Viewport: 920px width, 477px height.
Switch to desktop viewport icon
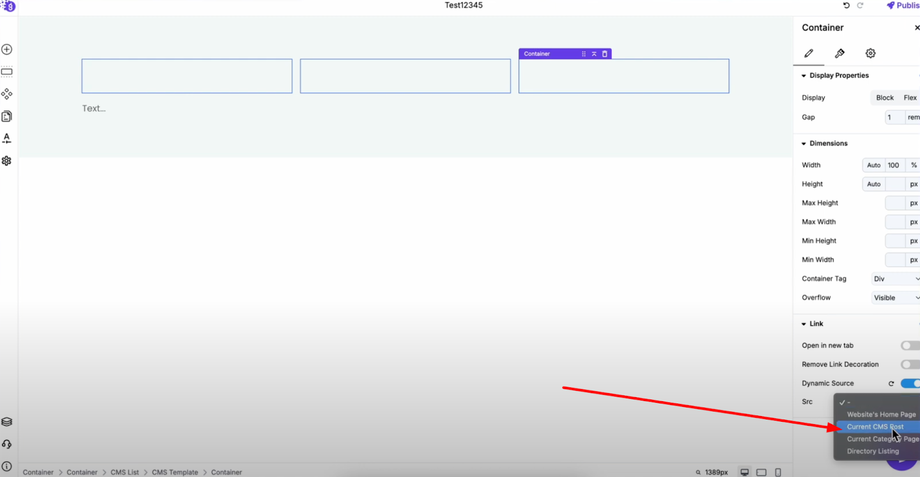pyautogui.click(x=745, y=472)
